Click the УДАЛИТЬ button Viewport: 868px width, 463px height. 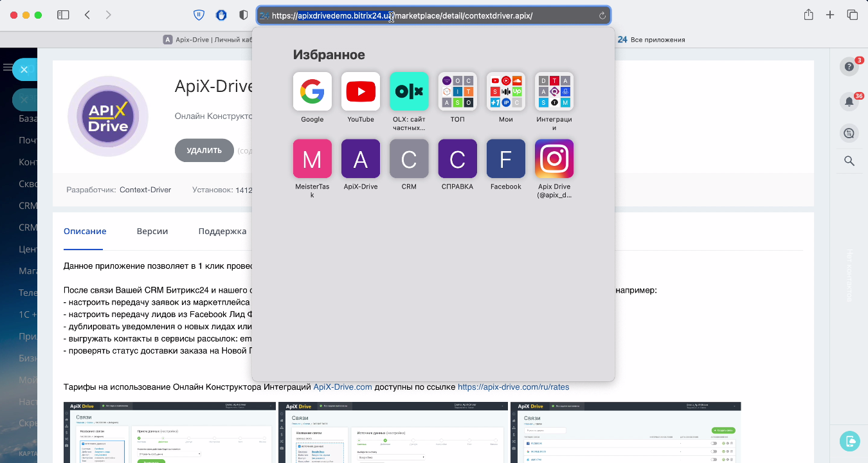(x=204, y=150)
